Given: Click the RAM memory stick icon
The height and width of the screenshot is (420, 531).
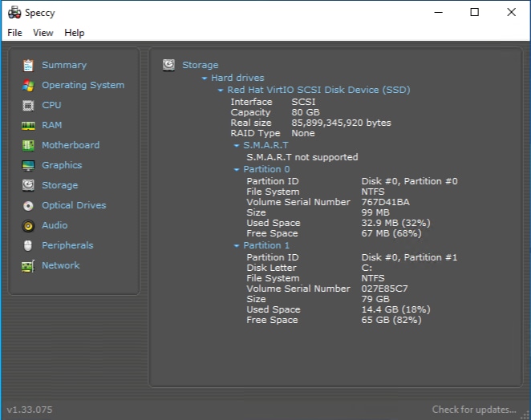Looking at the screenshot, I should tap(28, 125).
